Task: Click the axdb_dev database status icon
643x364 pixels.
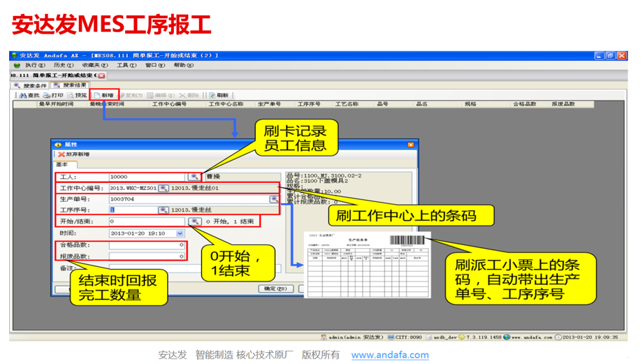Action: 429,337
